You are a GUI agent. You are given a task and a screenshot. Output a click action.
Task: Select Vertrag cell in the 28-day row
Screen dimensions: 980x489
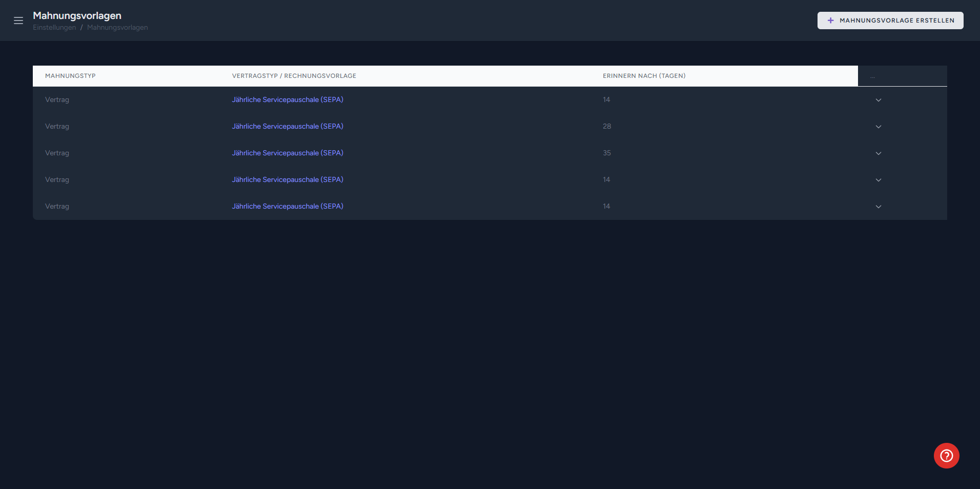tap(57, 127)
